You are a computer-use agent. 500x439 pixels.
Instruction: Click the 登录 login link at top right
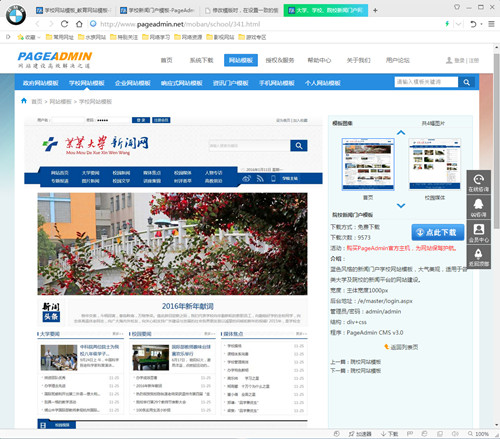(x=459, y=61)
